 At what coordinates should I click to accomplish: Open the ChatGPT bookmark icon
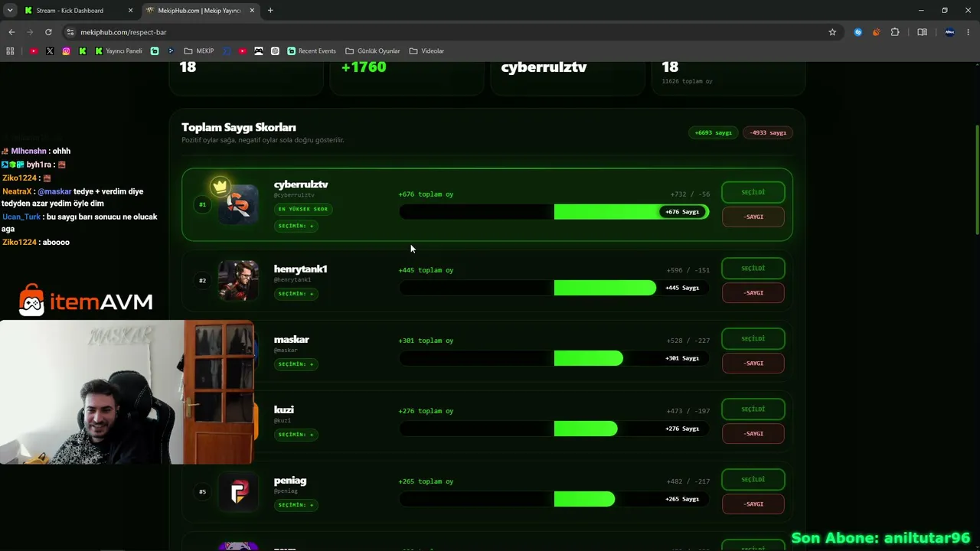coord(275,51)
